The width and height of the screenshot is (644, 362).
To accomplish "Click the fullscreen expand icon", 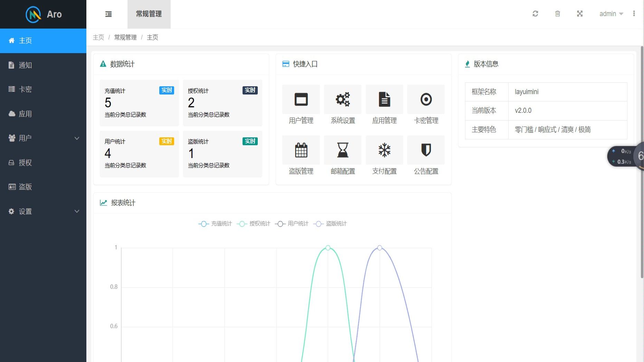I will (x=580, y=14).
